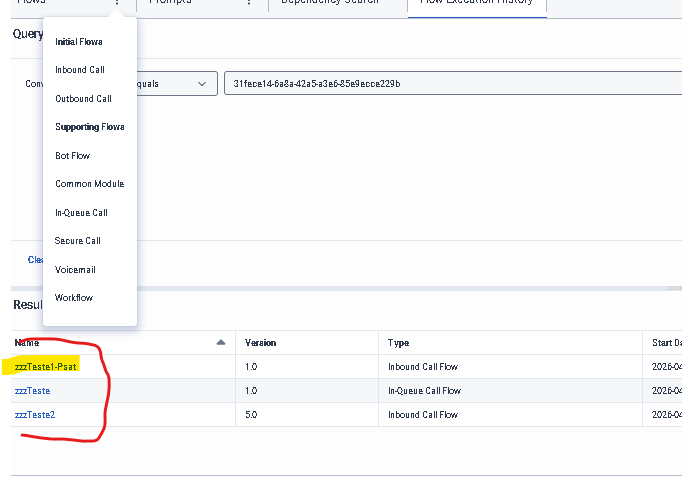Choose In-Queue Call flow type
This screenshot has width=682, height=478.
82,213
